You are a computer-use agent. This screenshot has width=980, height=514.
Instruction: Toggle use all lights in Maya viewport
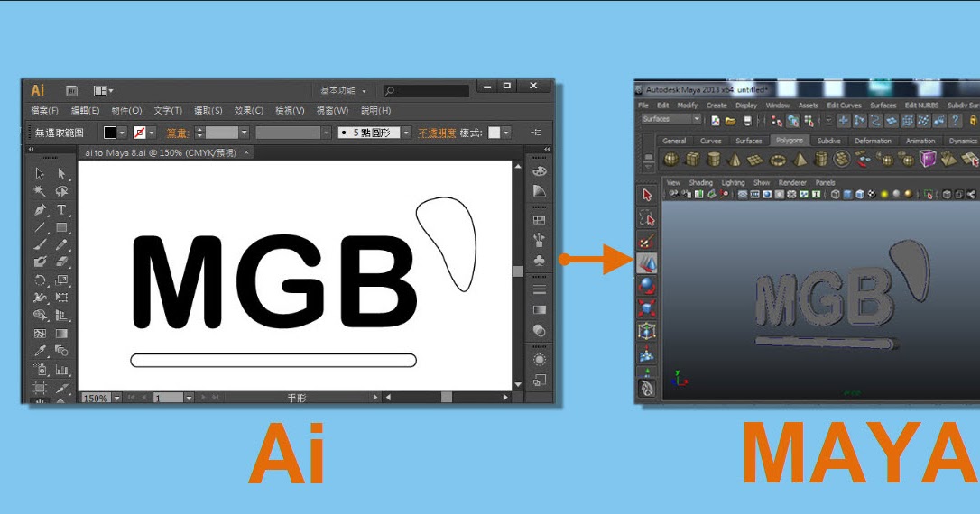tap(884, 195)
